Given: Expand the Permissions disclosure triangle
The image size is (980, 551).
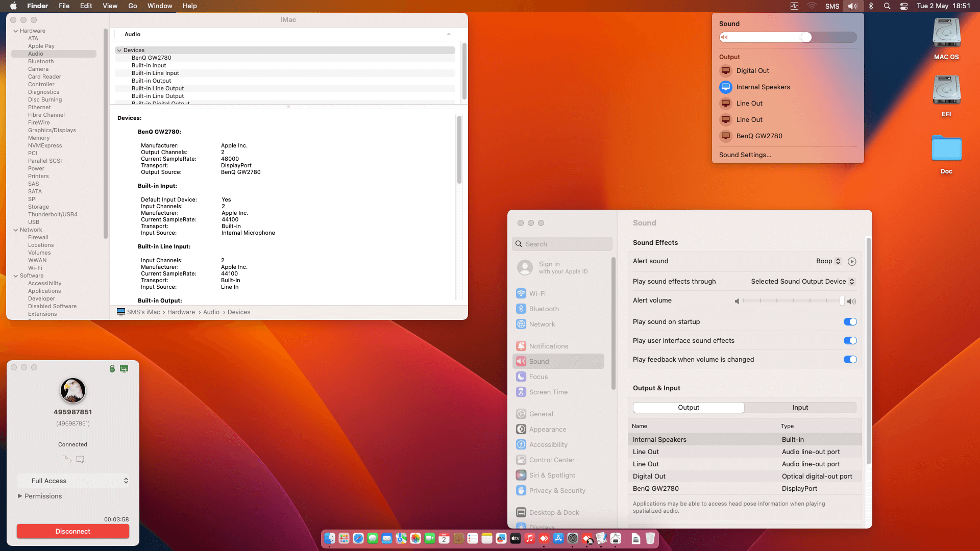Looking at the screenshot, I should pyautogui.click(x=20, y=496).
